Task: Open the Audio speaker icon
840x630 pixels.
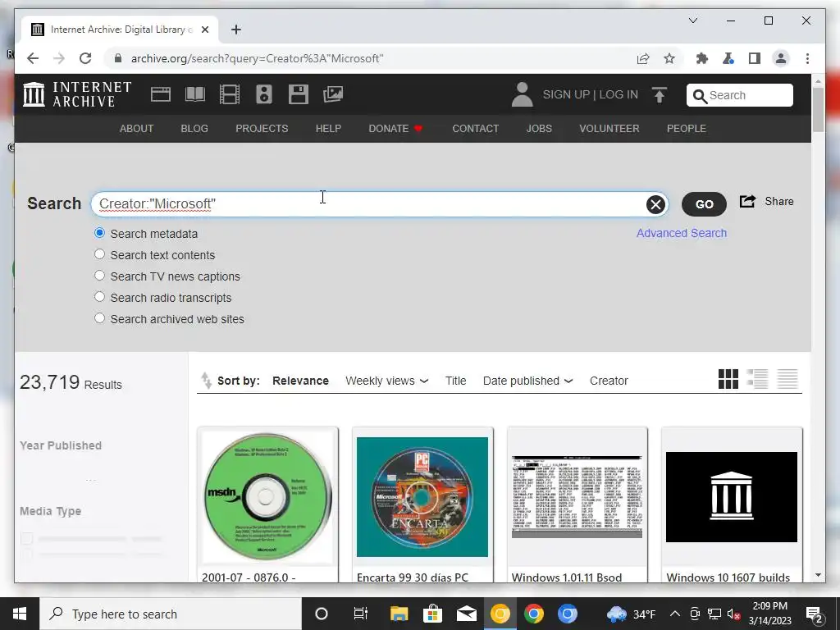Action: coord(263,94)
